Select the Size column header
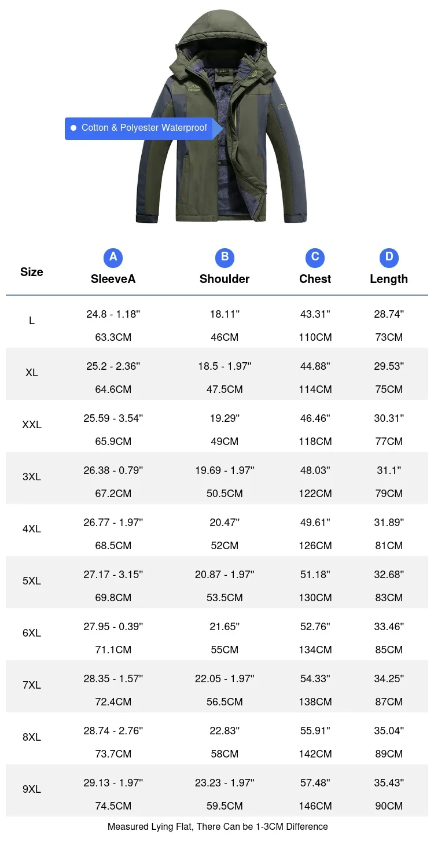434x868 pixels. (x=32, y=272)
